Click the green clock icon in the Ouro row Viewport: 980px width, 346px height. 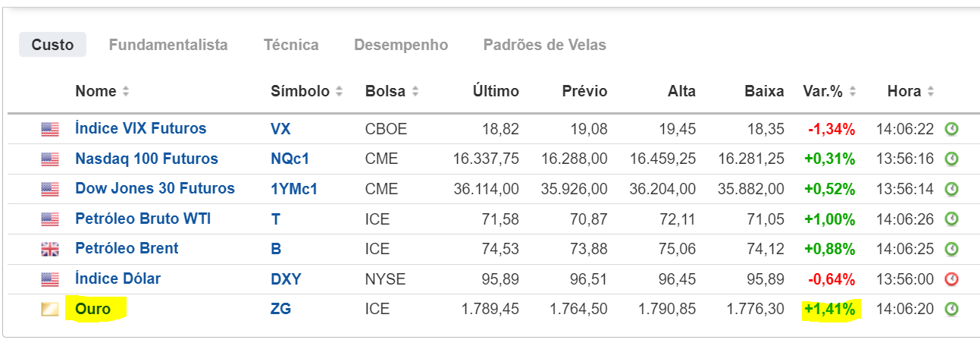[951, 309]
